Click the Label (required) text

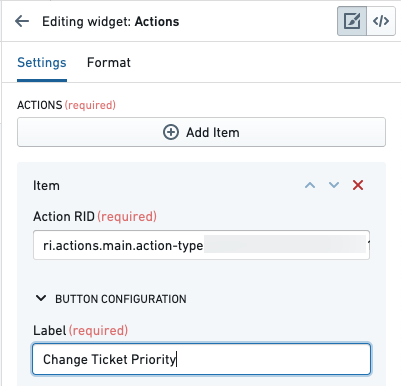point(81,331)
